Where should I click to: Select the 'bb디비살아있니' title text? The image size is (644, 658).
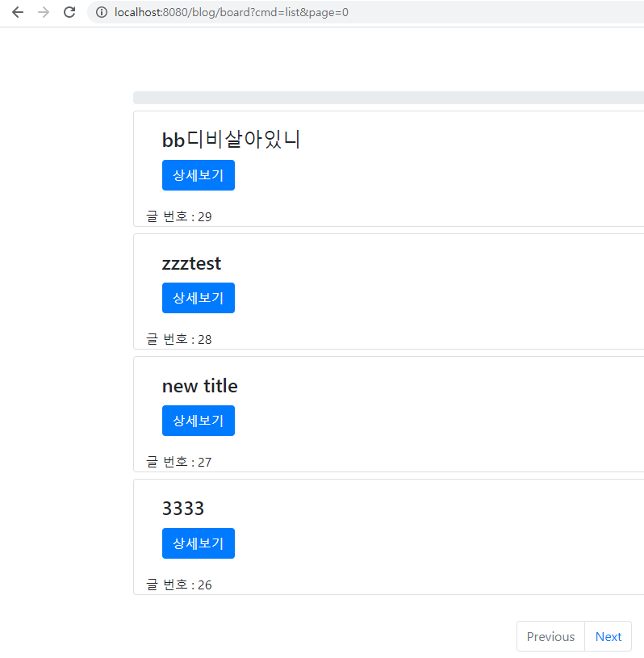coord(231,140)
